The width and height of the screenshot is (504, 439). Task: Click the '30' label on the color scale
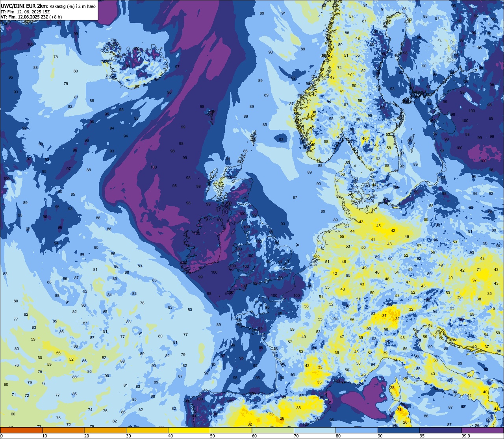tap(128, 436)
